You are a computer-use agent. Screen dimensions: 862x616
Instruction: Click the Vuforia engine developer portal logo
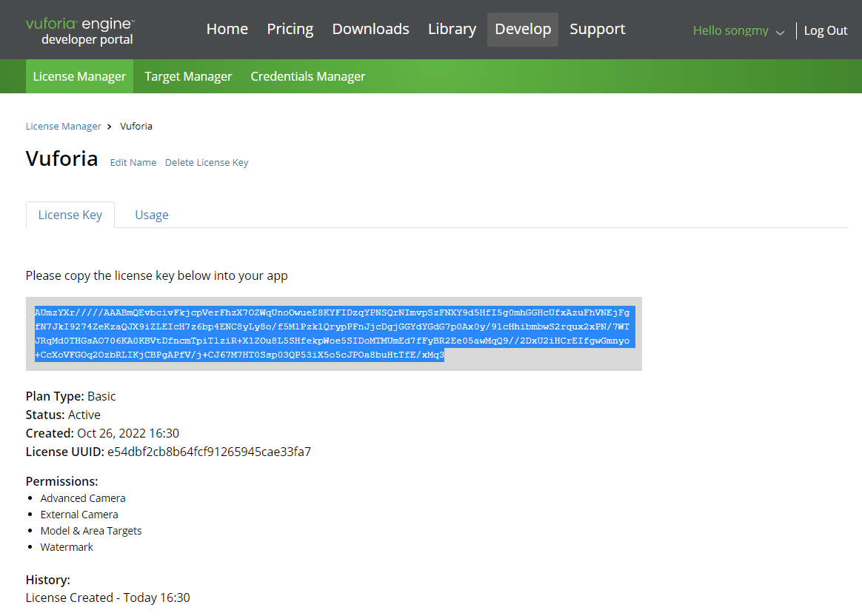click(80, 31)
